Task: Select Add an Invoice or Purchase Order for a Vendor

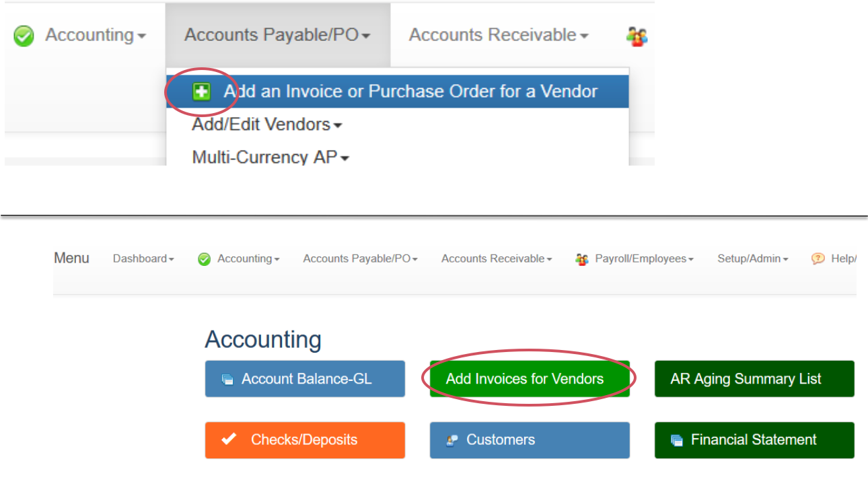Action: click(398, 92)
